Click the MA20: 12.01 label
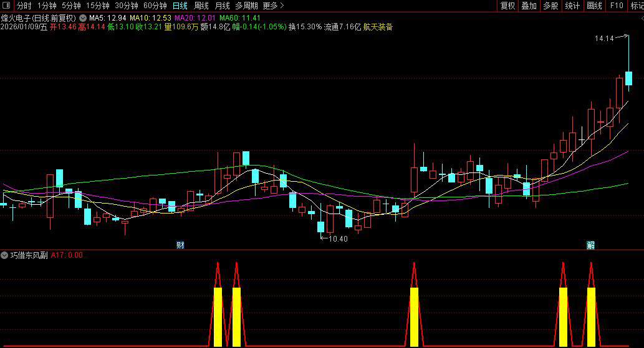Image resolution: width=644 pixels, height=348 pixels. [x=195, y=18]
